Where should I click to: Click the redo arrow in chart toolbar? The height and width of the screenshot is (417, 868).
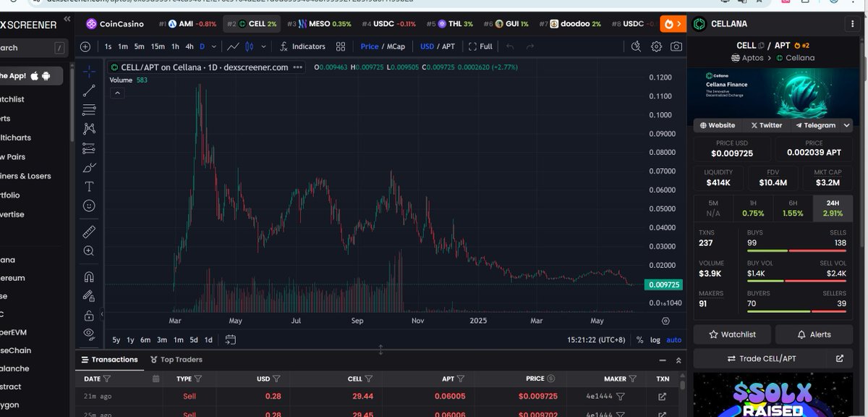click(530, 46)
